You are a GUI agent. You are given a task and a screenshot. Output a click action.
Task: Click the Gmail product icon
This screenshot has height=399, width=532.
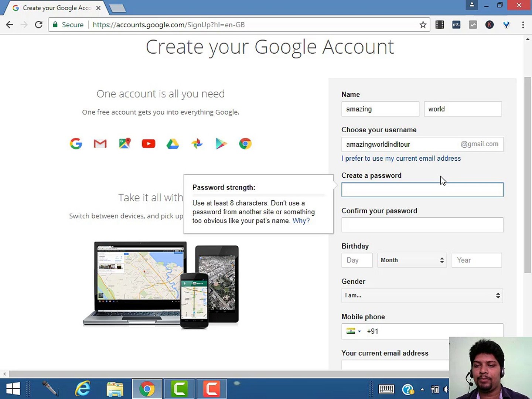coord(100,144)
